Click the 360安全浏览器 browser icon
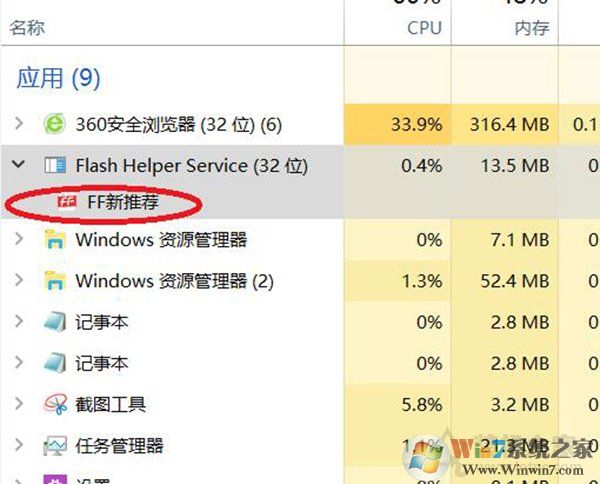The width and height of the screenshot is (600, 484). point(55,125)
